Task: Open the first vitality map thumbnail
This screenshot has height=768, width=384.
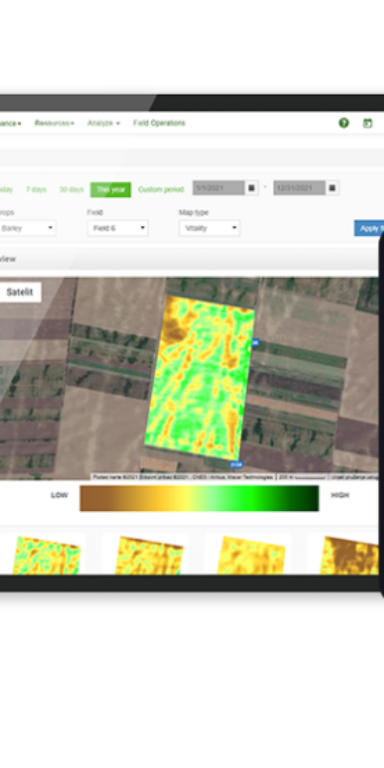Action: (47, 555)
